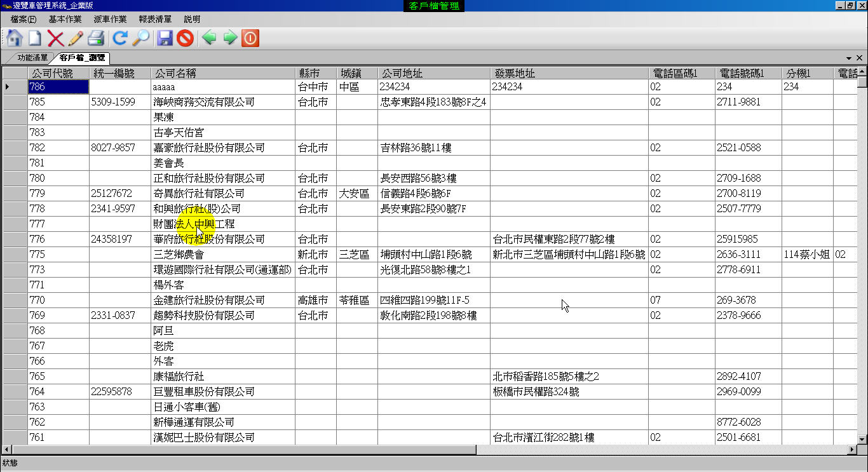The width and height of the screenshot is (868, 472).
Task: Print using the printer icon
Action: [96, 38]
